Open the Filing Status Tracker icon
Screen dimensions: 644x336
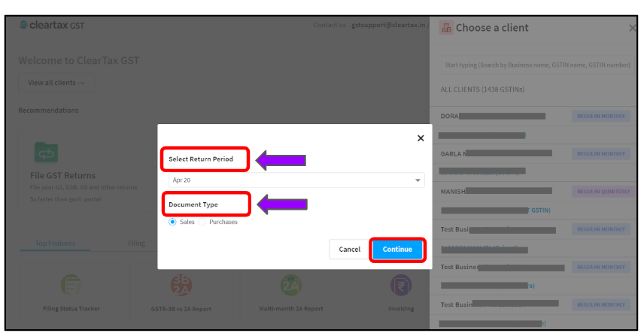[x=71, y=285]
